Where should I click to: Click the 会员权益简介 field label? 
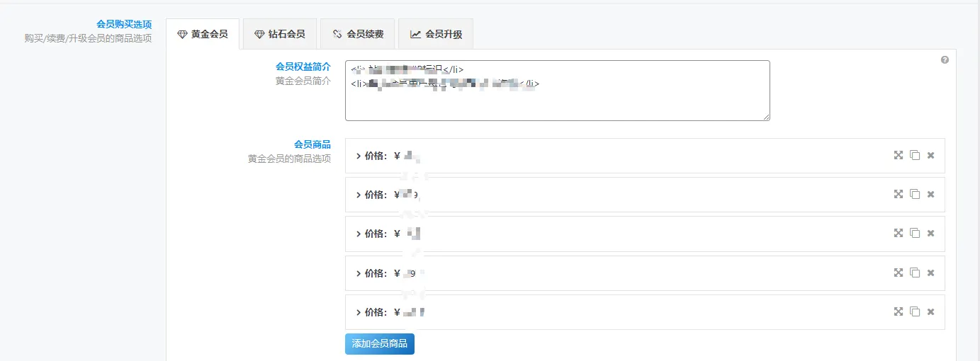[303, 67]
